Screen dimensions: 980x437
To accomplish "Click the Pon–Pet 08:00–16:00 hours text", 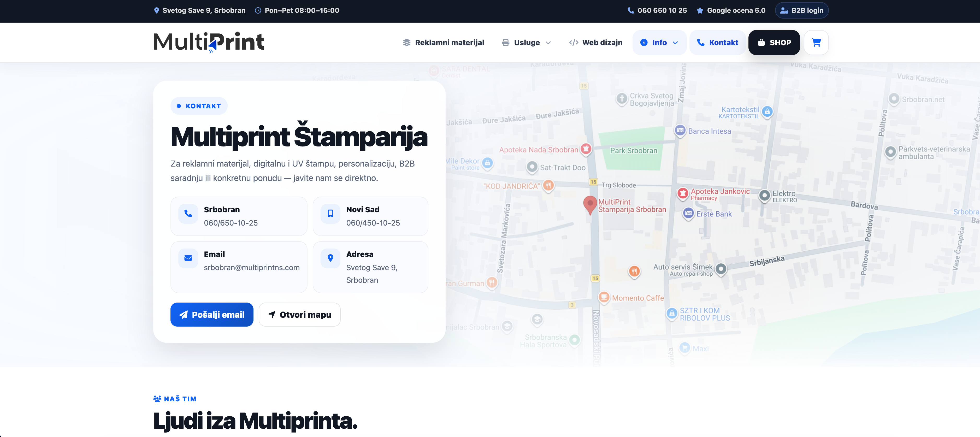I will tap(302, 11).
